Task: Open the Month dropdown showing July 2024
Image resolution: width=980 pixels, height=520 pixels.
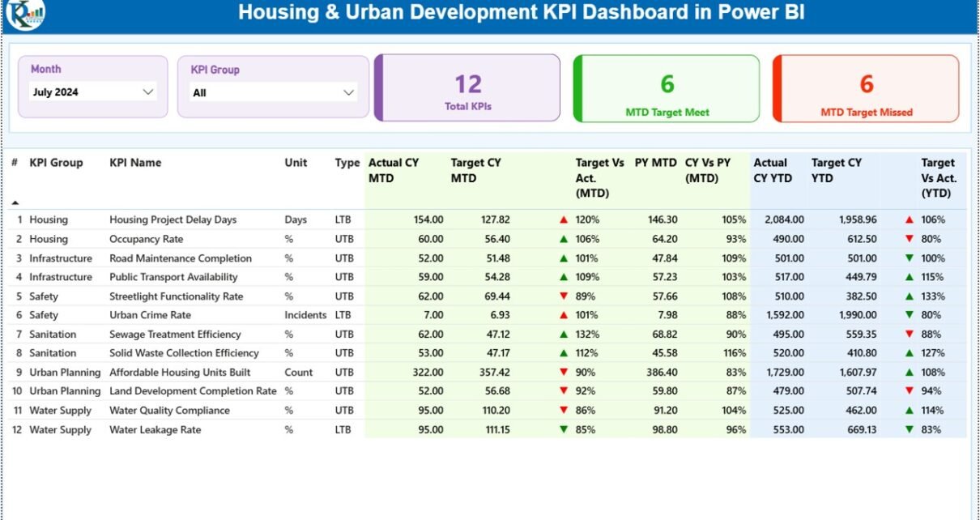Action: 92,92
